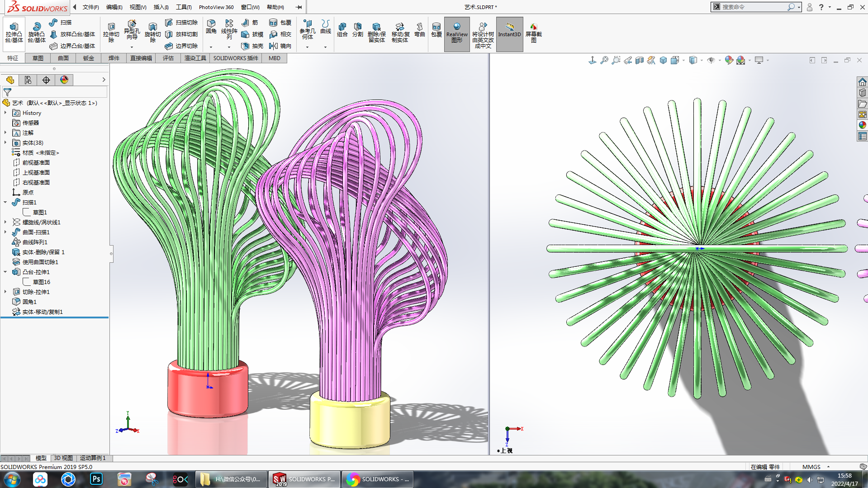The width and height of the screenshot is (868, 488).
Task: Open the display style dropdown arrow
Action: [x=701, y=60]
